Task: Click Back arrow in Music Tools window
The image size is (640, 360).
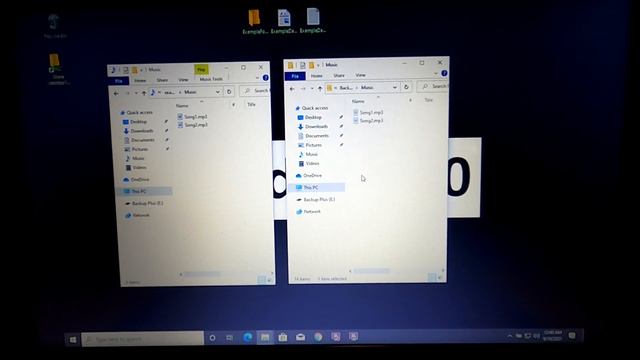Action: coord(116,93)
